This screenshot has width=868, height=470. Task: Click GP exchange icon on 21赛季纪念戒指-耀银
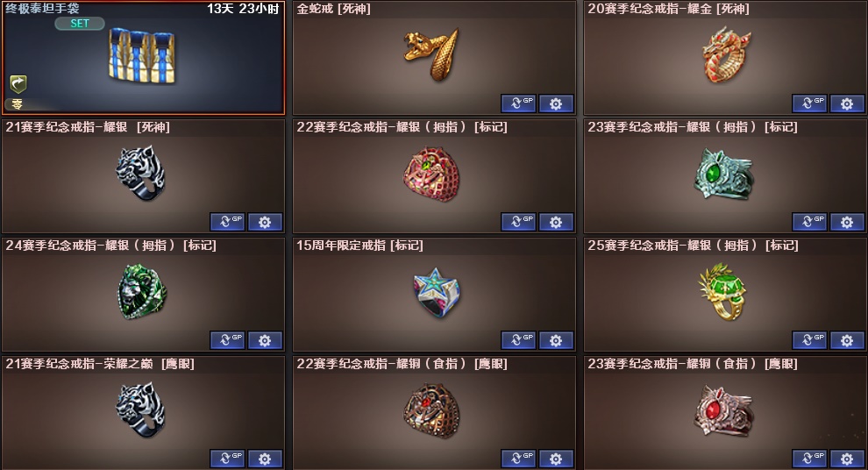click(x=227, y=222)
